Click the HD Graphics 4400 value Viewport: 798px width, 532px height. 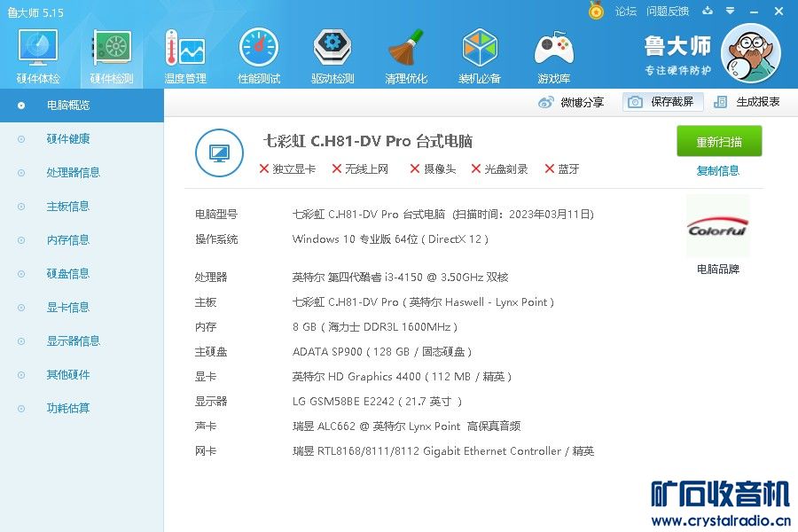click(402, 377)
